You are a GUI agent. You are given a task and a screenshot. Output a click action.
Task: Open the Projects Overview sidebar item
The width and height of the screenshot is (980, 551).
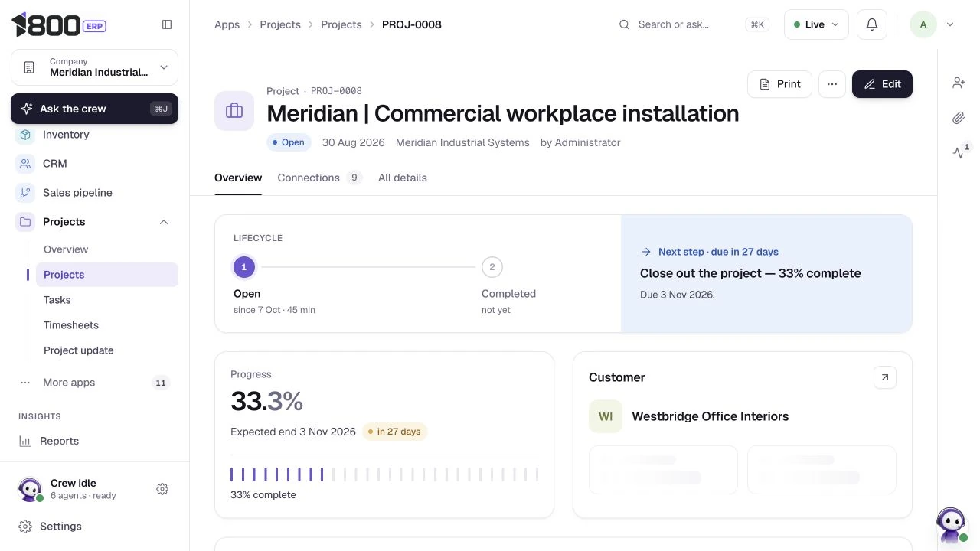107,249
